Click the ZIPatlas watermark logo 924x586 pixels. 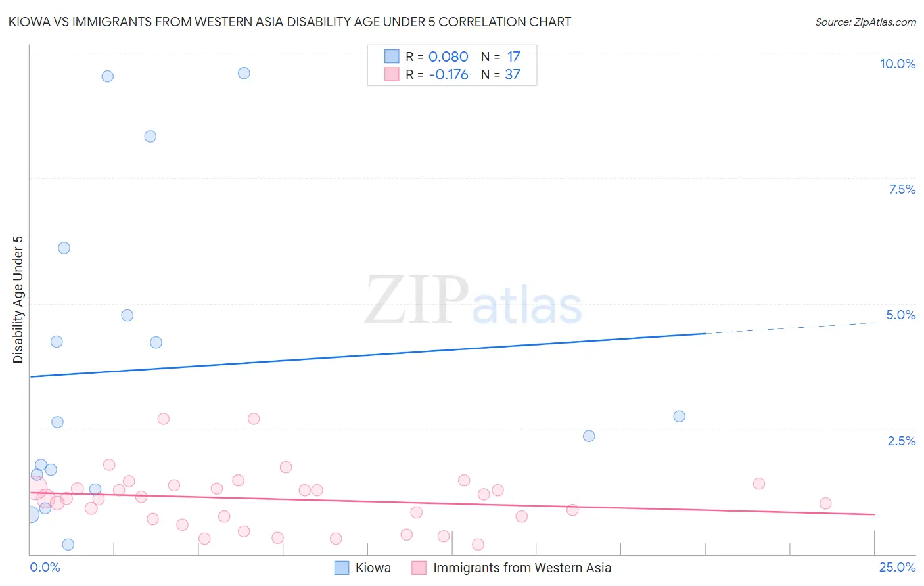[473, 301]
